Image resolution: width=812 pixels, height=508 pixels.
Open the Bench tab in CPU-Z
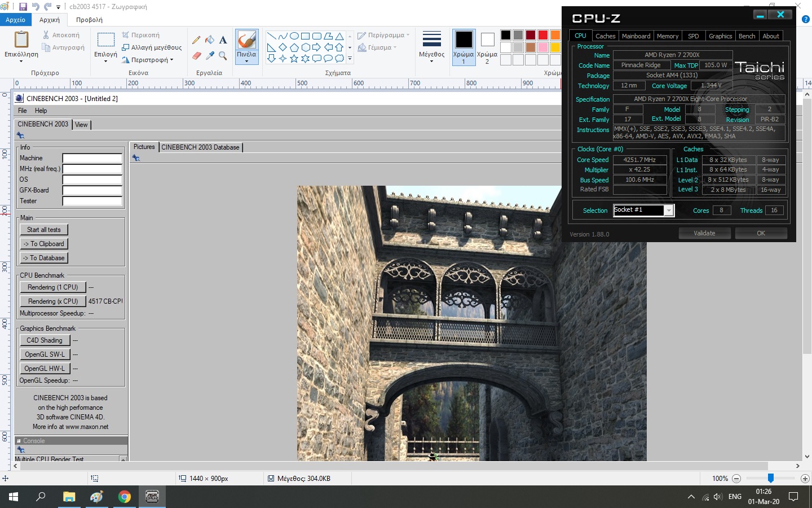click(x=747, y=36)
